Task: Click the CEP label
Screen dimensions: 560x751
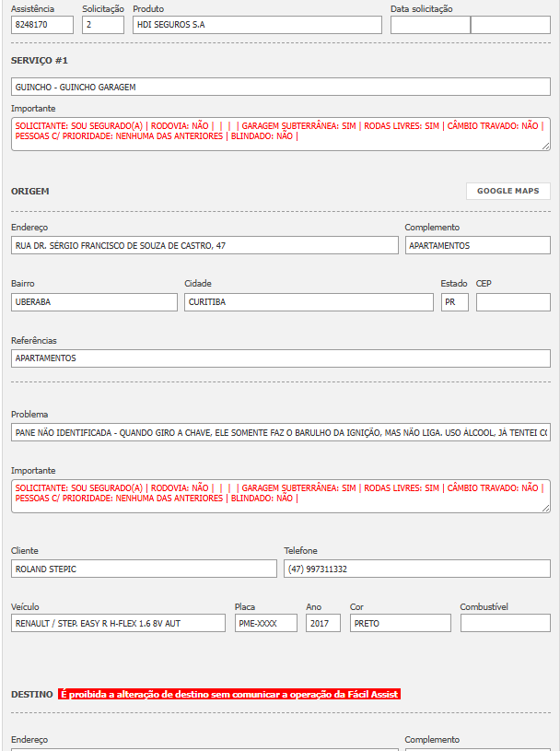Action: [484, 284]
